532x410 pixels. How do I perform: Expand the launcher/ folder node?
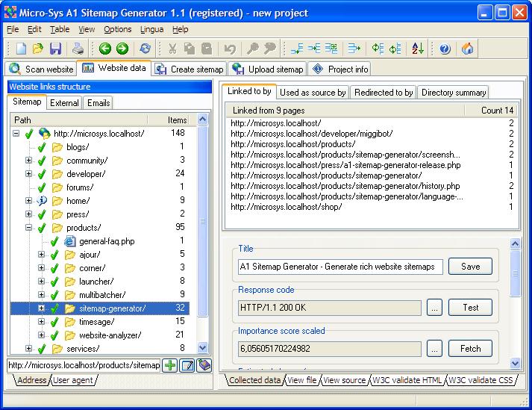(x=41, y=281)
